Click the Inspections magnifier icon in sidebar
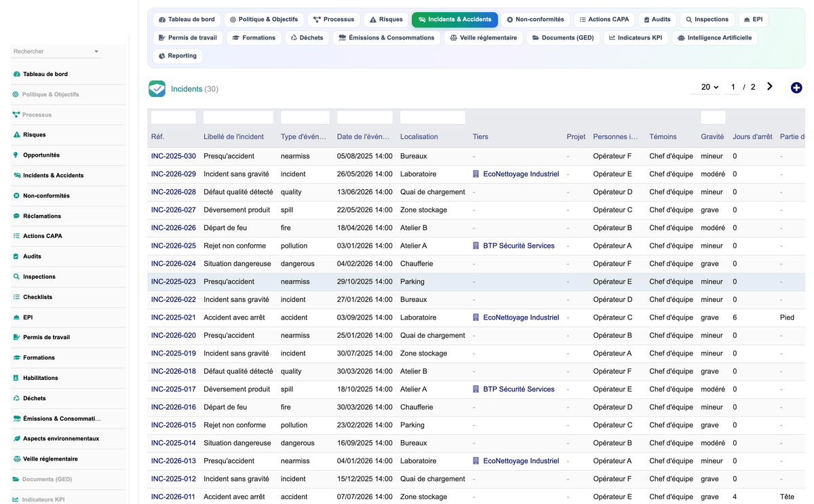Screen dimensions: 814x504 [x=16, y=277]
